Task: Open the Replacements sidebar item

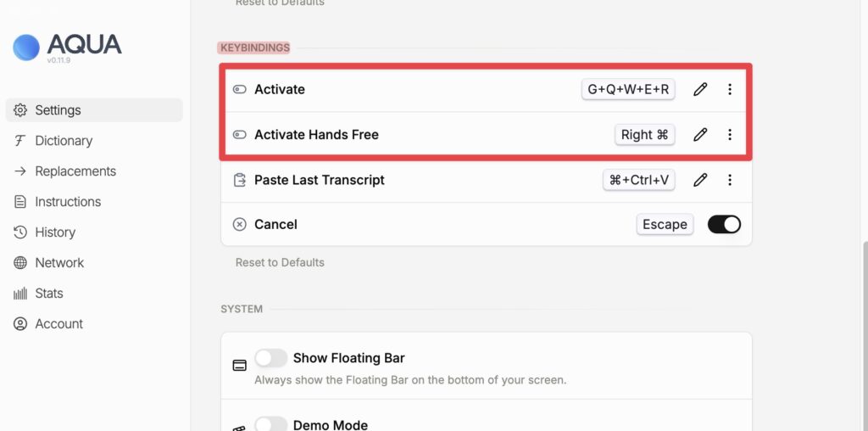Action: [x=75, y=171]
